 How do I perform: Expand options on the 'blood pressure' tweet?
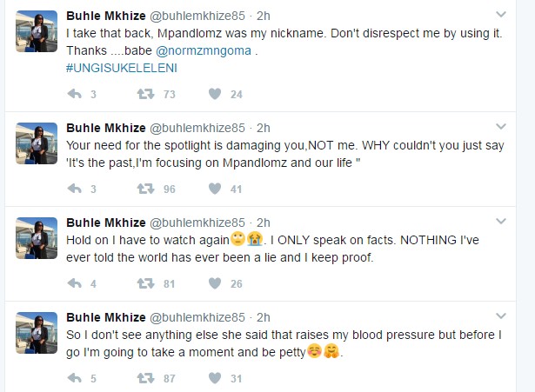(x=501, y=316)
